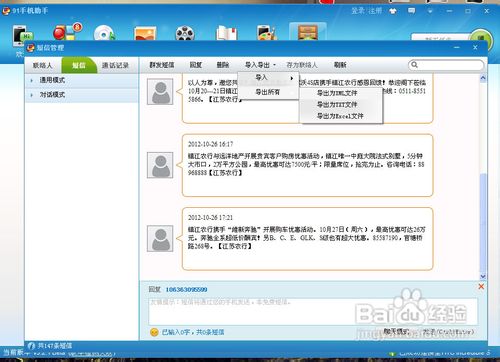Select the 2012-10-26 16:17 message bubble
500x362 pixels.
(307, 165)
